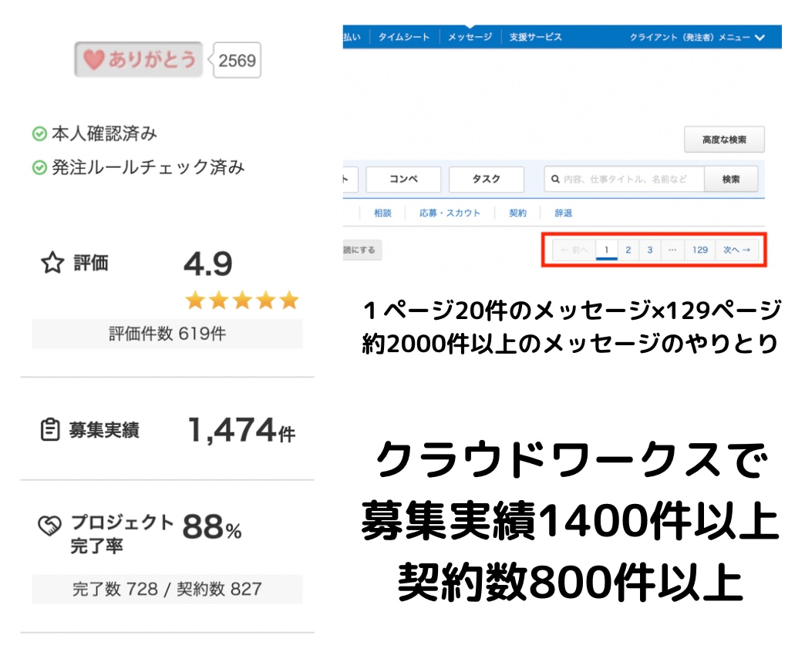This screenshot has height=672, width=805.
Task: Open the 支援サービス menu item
Action: 535,37
